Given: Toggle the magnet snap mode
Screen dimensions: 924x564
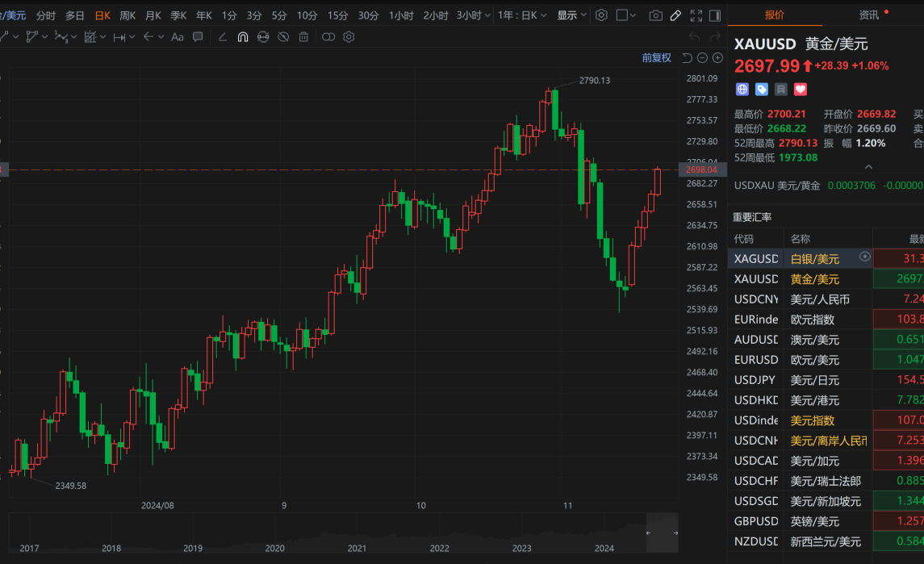Looking at the screenshot, I should click(242, 37).
